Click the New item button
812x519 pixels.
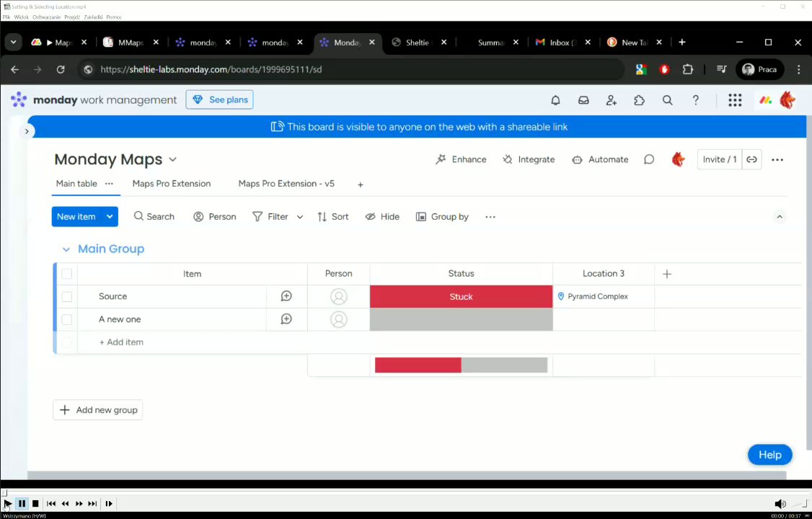click(x=76, y=217)
